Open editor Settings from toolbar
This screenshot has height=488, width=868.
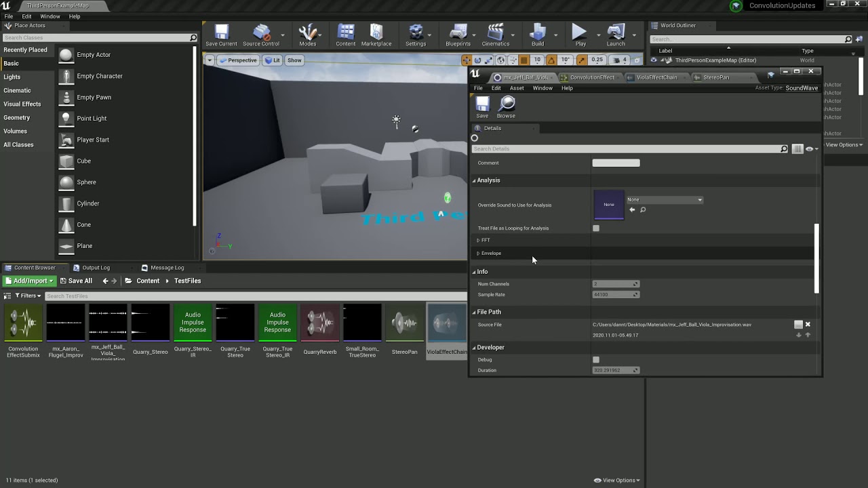[x=416, y=35]
